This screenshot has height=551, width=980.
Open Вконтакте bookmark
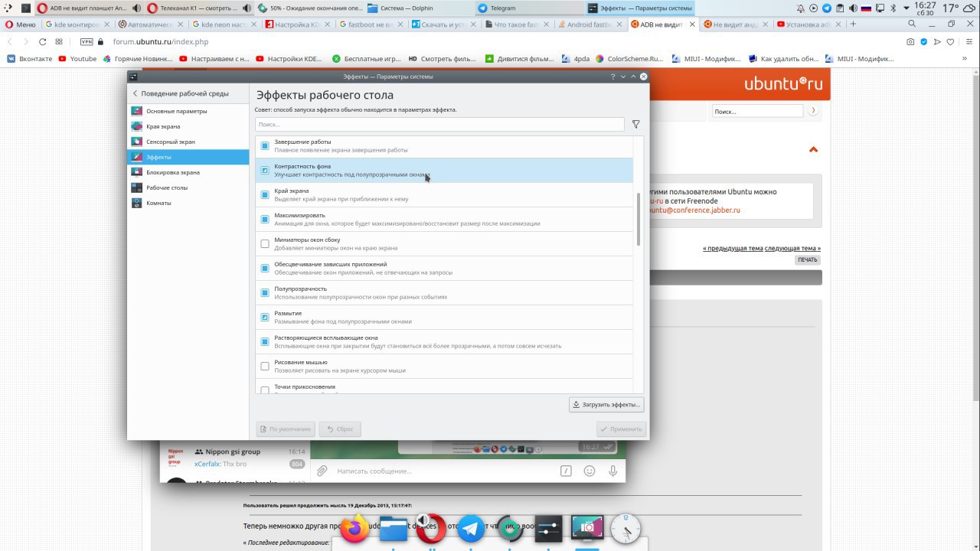[30, 58]
